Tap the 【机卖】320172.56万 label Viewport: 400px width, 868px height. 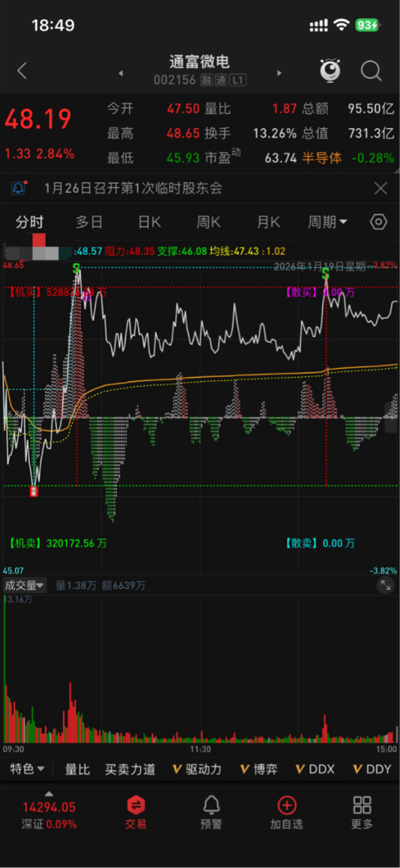57,543
